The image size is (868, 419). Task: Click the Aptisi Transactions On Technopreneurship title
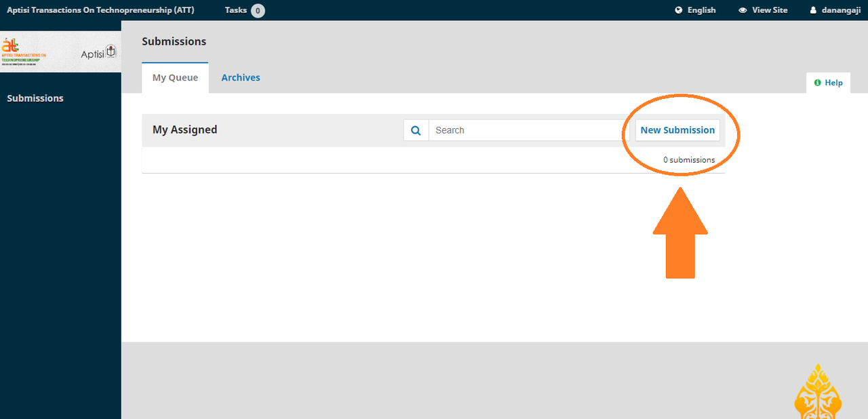click(x=100, y=10)
